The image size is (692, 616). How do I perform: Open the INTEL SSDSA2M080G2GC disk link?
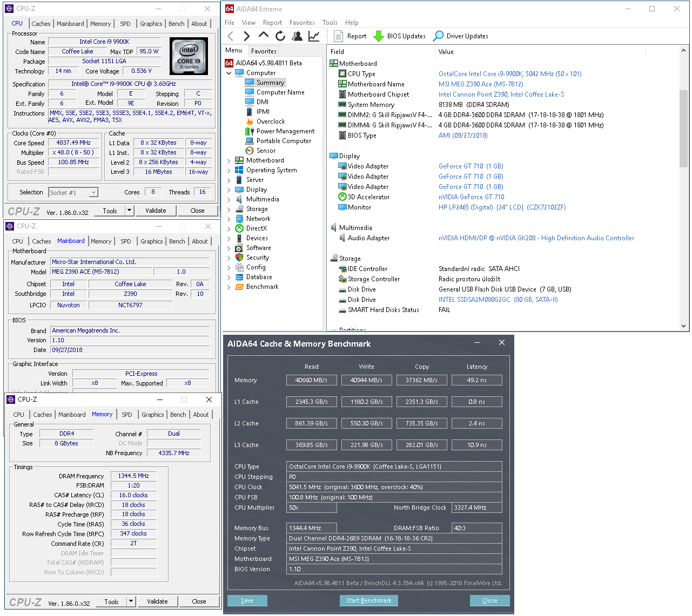pyautogui.click(x=498, y=300)
